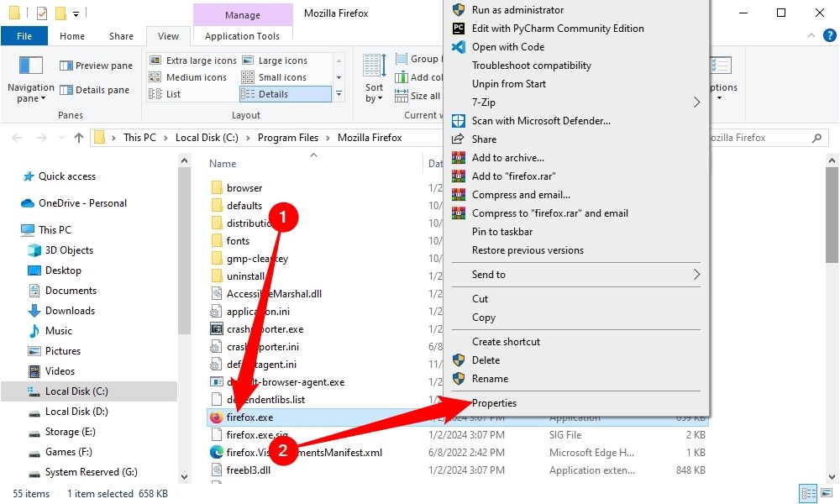The width and height of the screenshot is (840, 504).
Task: Go to Program Files in the address bar
Action: pyautogui.click(x=287, y=138)
